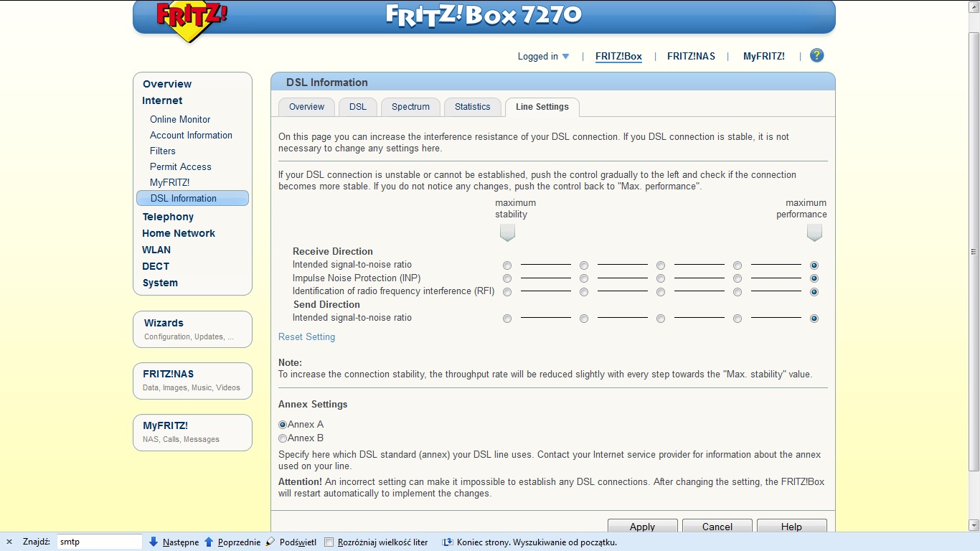Expand the Telephony sidebar section
Image resolution: width=980 pixels, height=551 pixels.
click(x=168, y=217)
